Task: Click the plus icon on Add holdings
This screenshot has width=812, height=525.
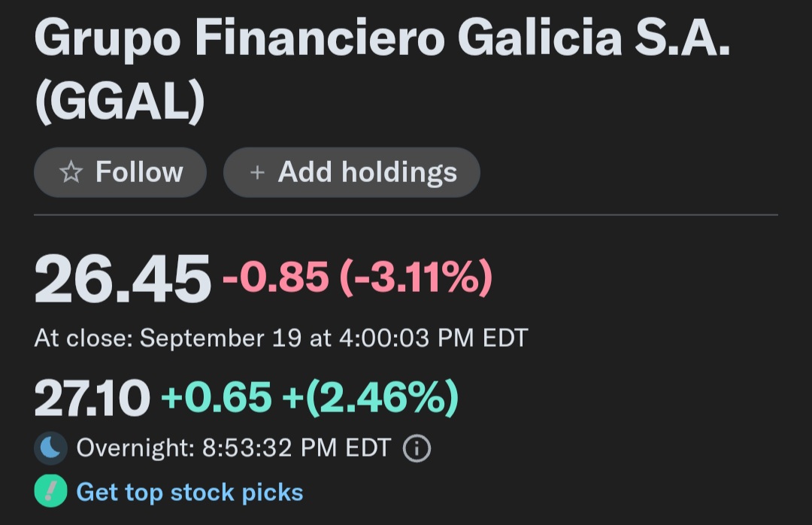Action: [257, 173]
